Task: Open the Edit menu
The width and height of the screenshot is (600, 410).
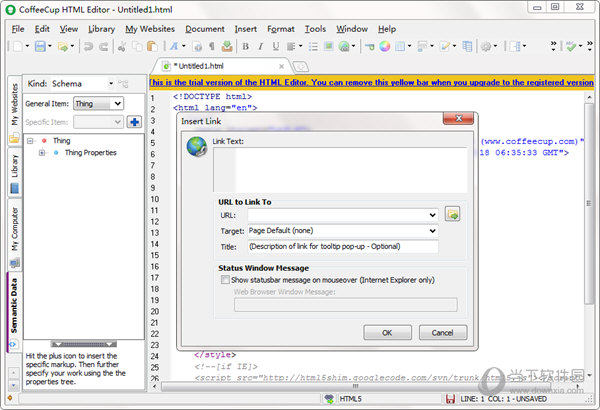Action: [x=42, y=29]
